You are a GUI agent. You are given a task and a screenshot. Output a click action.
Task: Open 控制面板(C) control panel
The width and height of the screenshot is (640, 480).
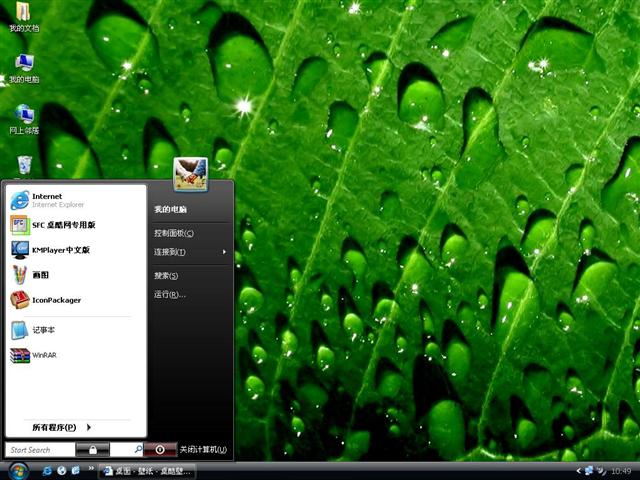pos(173,233)
